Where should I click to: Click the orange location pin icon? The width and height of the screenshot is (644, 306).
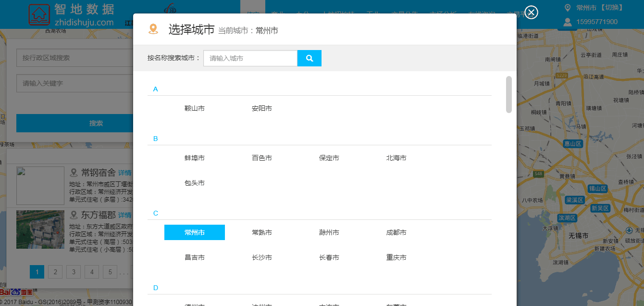(x=153, y=29)
